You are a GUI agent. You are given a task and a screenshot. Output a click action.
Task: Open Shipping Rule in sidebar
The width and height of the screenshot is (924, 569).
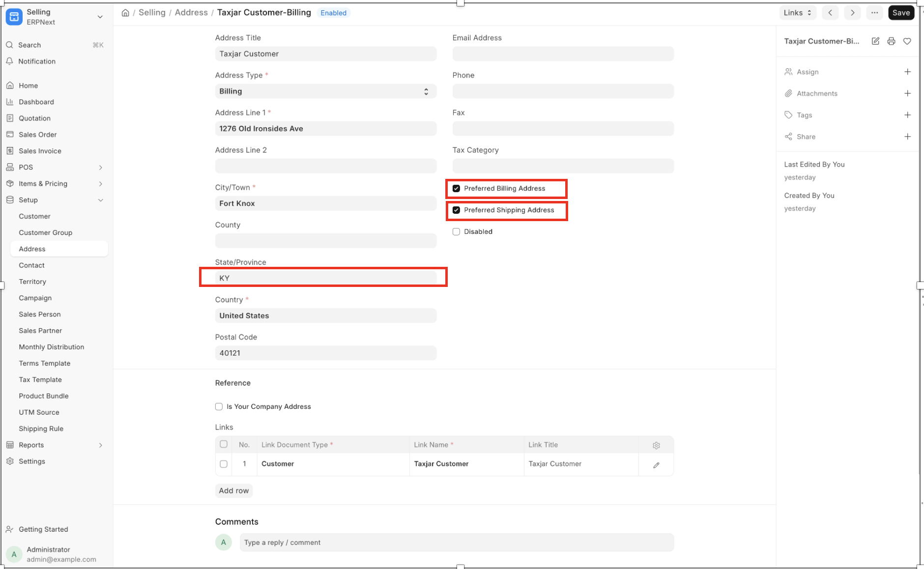pos(41,428)
